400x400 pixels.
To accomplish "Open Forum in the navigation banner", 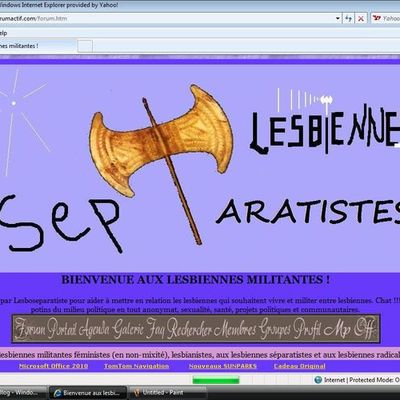I will [30, 328].
